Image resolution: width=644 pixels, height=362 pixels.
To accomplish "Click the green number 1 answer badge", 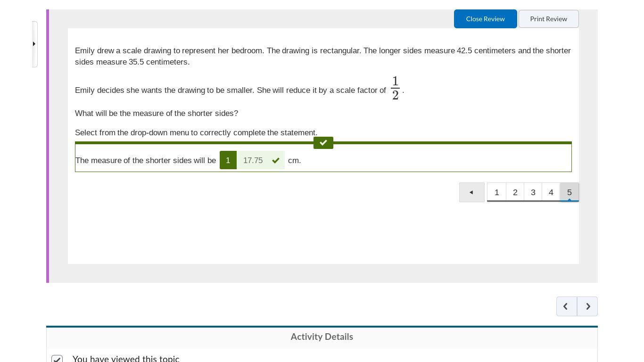I will 228,161.
